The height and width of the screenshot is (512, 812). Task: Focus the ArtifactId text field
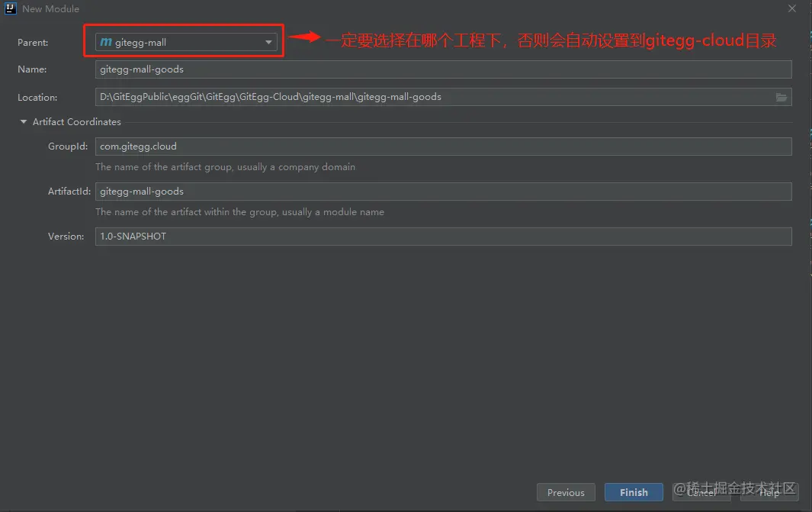(443, 192)
